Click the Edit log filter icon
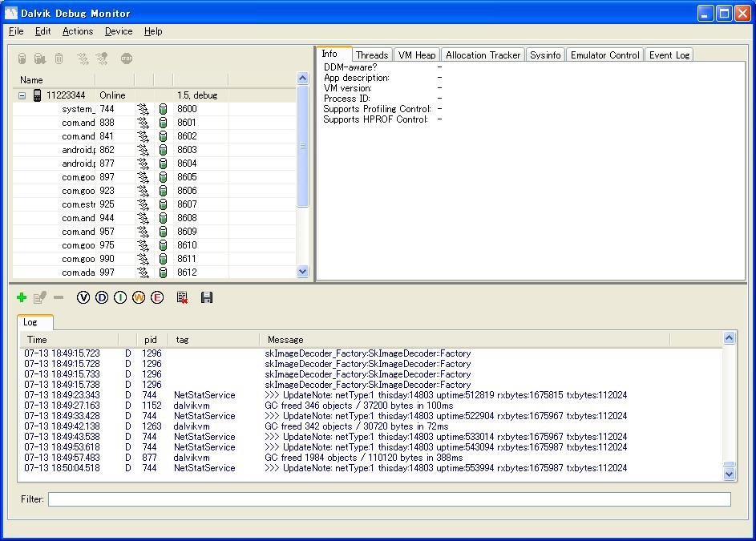 (x=40, y=297)
